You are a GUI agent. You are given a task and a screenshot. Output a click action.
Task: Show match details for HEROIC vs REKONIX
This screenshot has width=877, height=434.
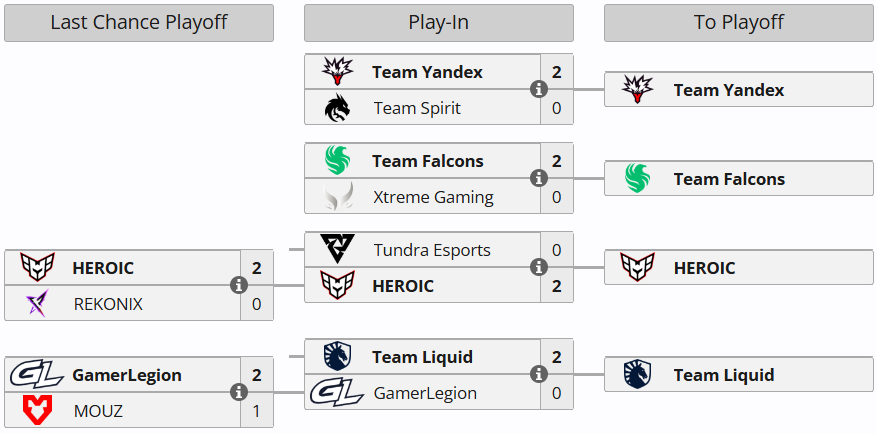point(239,285)
